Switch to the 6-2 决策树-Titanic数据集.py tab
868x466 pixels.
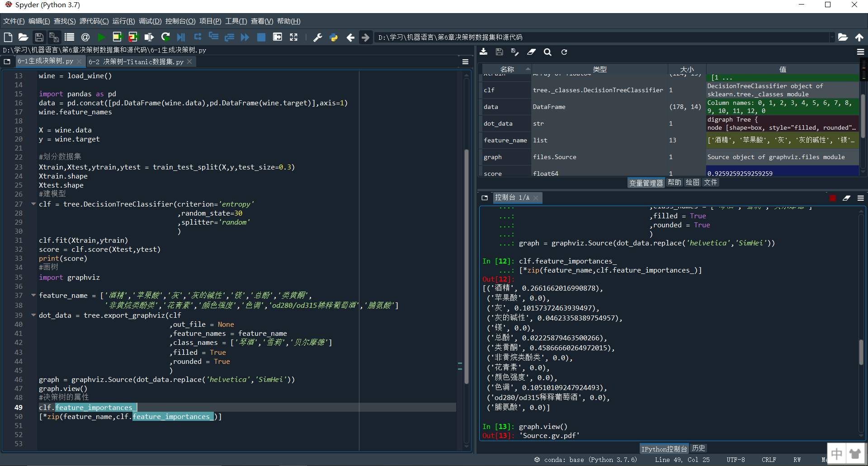tap(136, 61)
